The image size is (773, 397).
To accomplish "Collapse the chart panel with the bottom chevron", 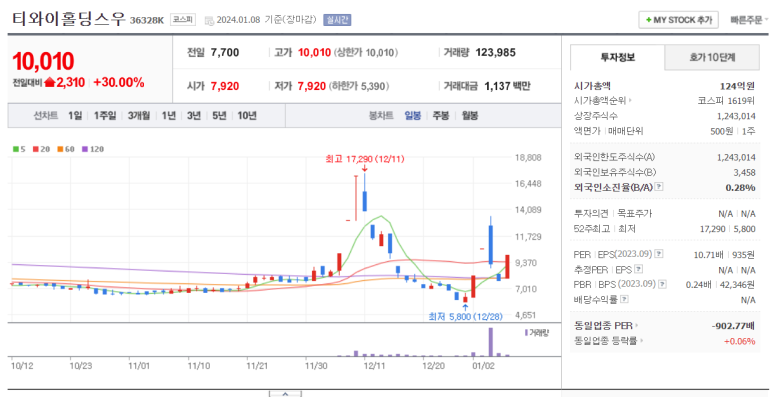I will click(285, 394).
